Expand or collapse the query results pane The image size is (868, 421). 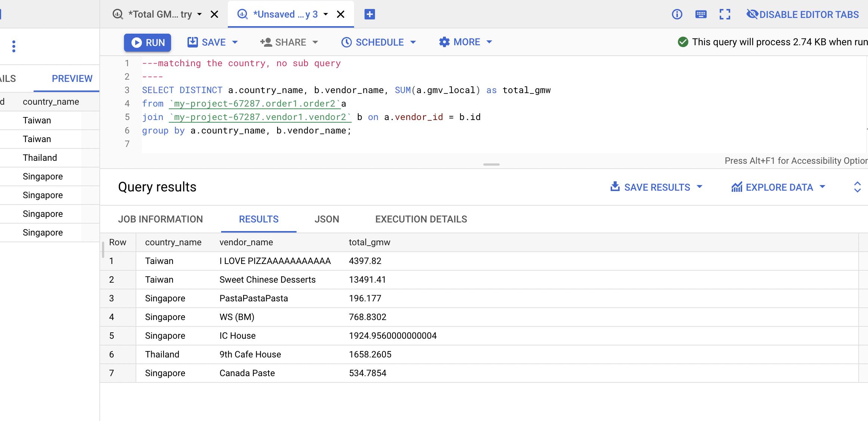857,187
